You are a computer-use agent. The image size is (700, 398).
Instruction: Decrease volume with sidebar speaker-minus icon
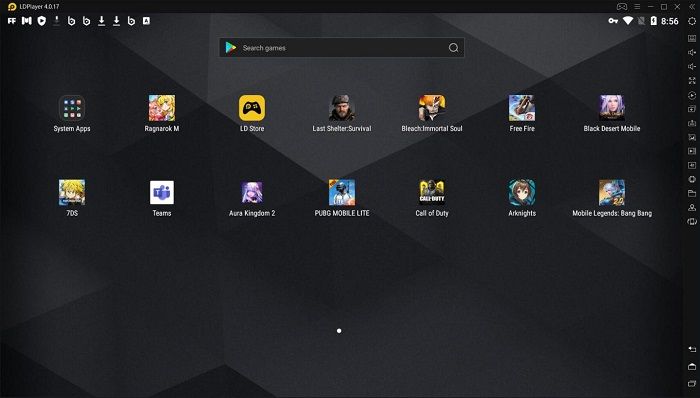[692, 66]
